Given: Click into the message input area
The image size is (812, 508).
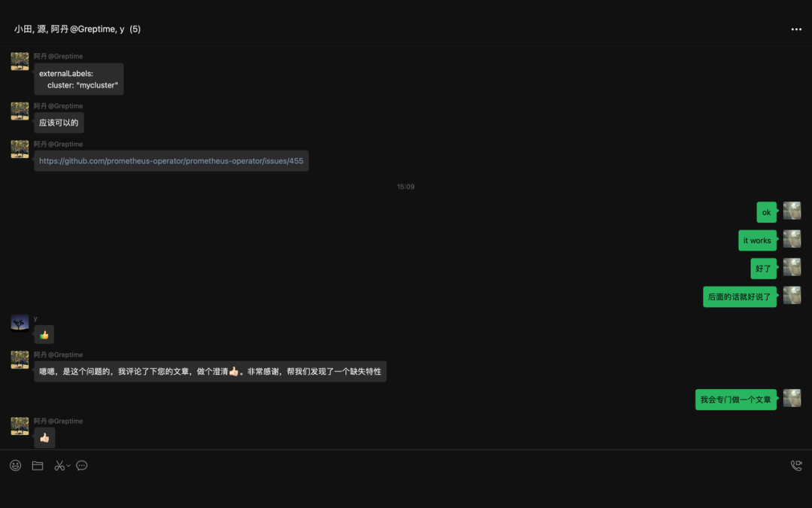Looking at the screenshot, I should pos(406,489).
